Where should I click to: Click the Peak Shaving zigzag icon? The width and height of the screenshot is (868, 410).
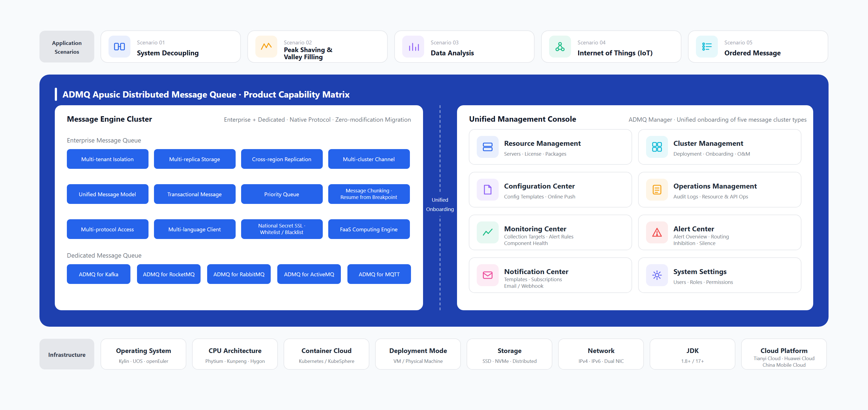point(266,47)
